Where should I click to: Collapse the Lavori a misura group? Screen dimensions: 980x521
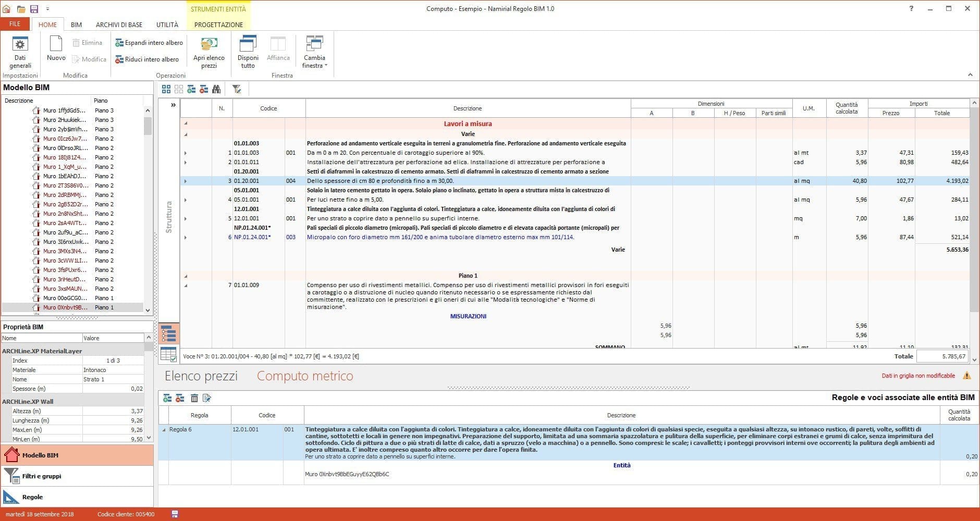click(186, 124)
